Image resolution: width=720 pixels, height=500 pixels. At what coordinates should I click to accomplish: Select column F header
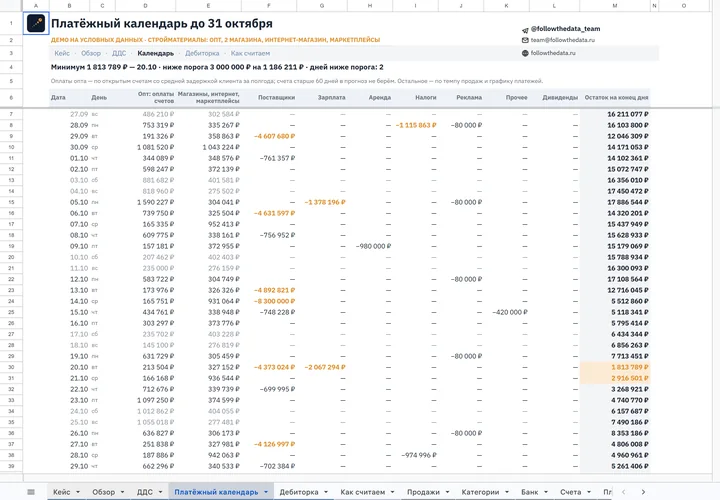269,6
